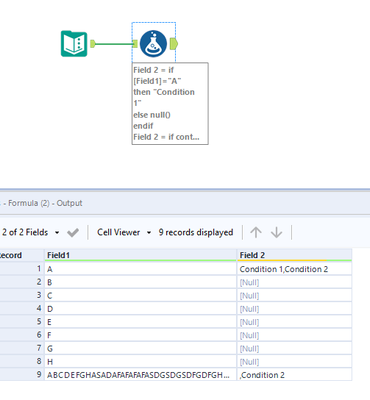Select the Field1 cell containing G
Viewport: 370px width, 400px height.
(x=141, y=348)
